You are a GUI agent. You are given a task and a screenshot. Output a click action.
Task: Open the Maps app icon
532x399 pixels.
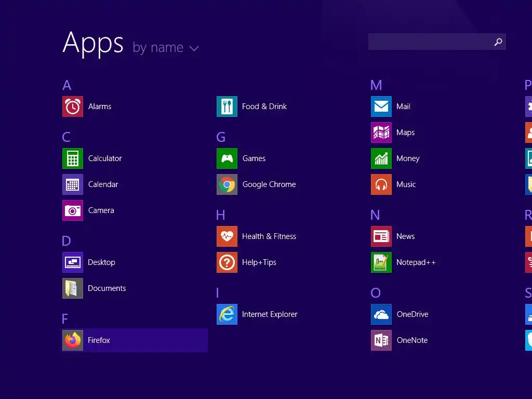pos(381,132)
